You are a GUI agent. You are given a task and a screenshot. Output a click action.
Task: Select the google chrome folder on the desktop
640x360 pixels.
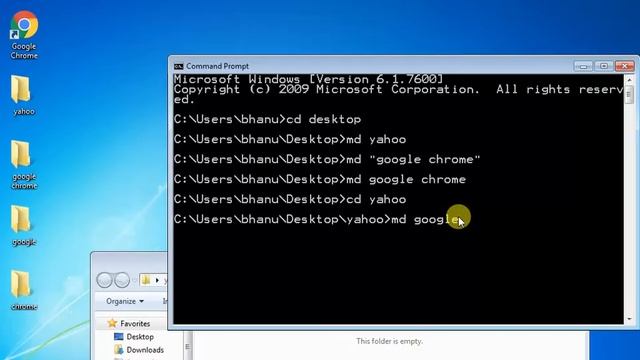[24, 165]
